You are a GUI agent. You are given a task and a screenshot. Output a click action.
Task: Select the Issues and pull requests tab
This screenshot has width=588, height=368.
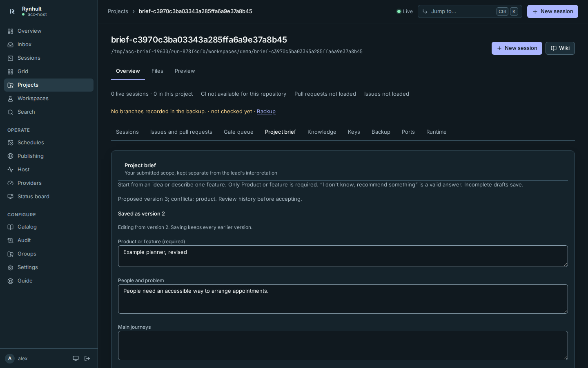[x=181, y=132]
